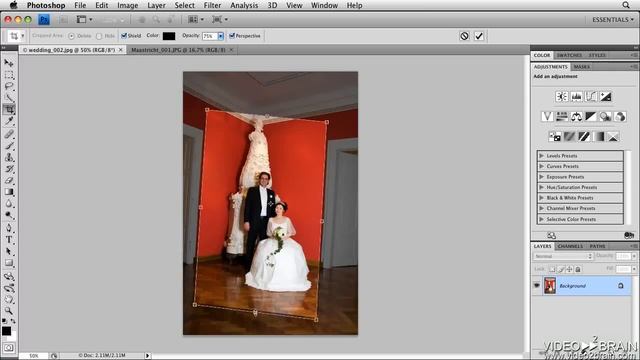Select the Pen tool

pos(9,228)
